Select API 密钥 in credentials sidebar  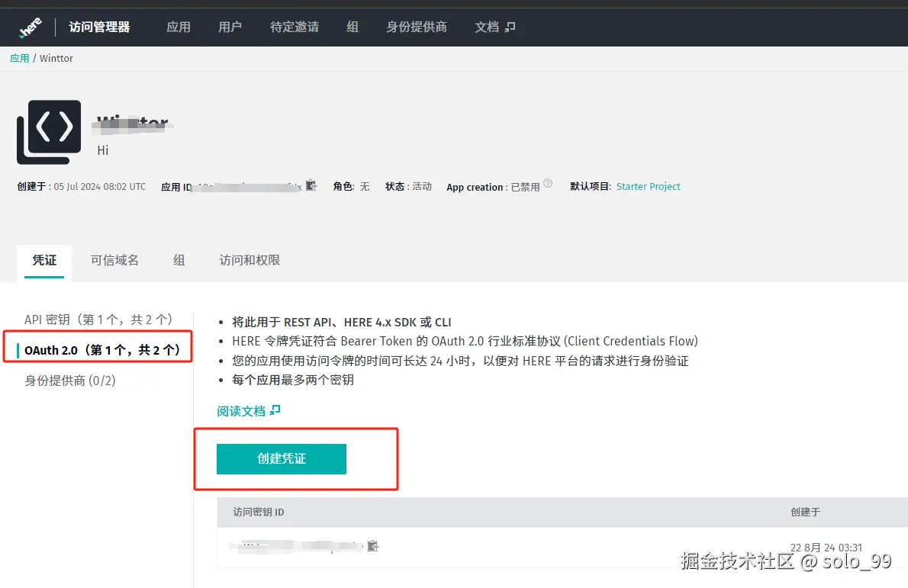click(x=98, y=320)
